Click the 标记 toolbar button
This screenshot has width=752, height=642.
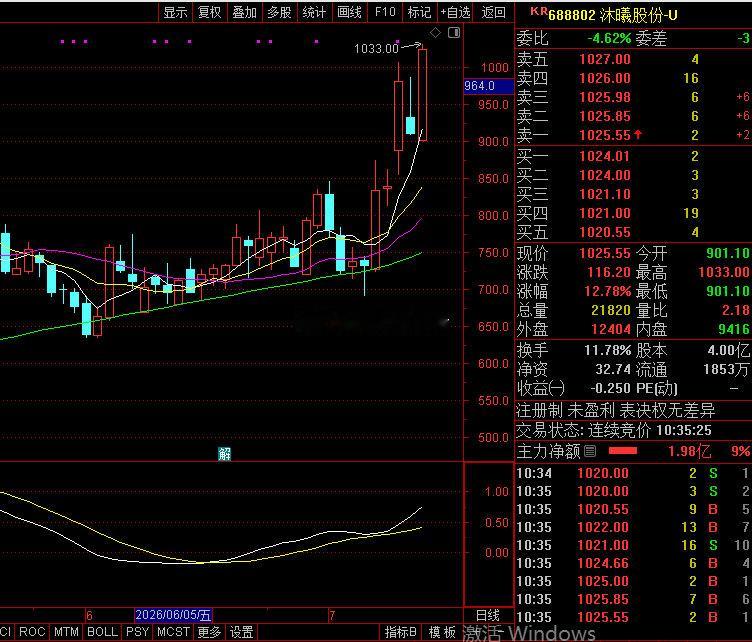coord(420,12)
